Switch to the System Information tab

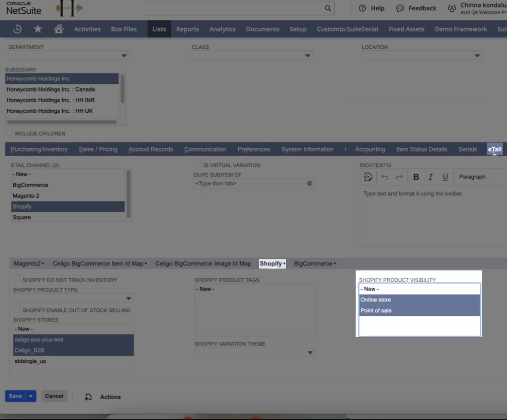point(307,149)
